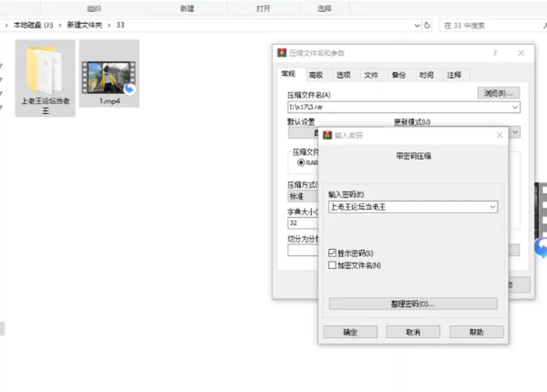Click the WinRAR icon in the 输入密码 title bar
Image resolution: width=547 pixels, height=392 pixels.
click(327, 135)
